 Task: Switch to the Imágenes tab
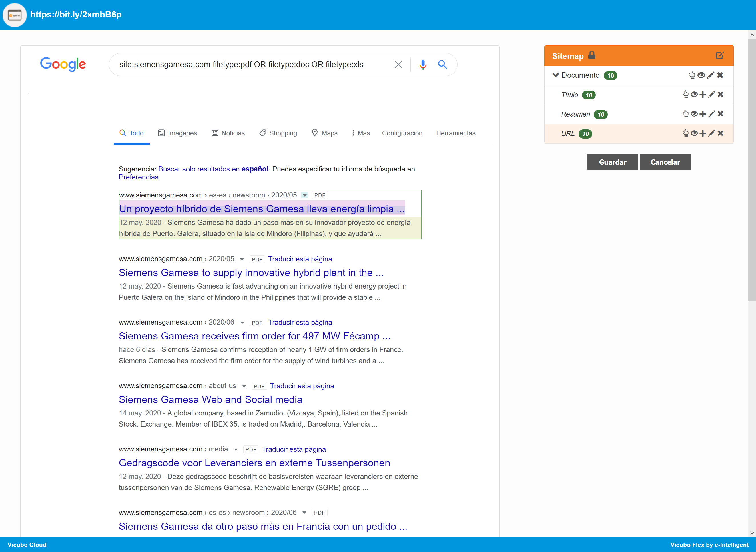click(x=177, y=133)
